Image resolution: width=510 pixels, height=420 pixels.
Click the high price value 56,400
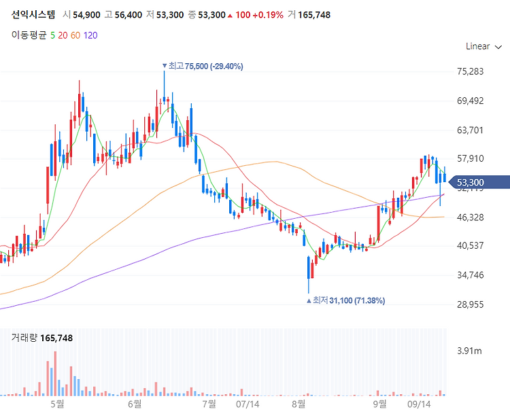coord(129,15)
